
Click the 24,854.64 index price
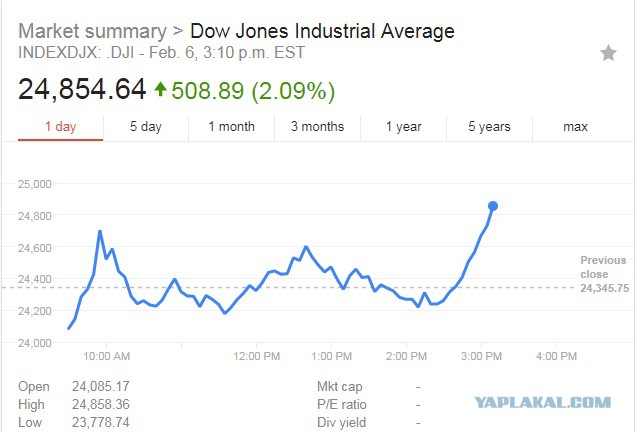point(82,89)
